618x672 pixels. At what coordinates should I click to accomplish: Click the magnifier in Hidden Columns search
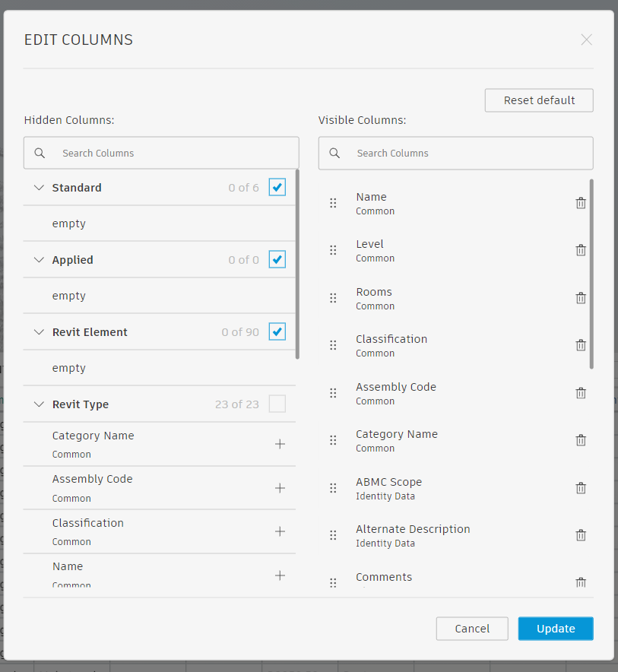coord(39,153)
